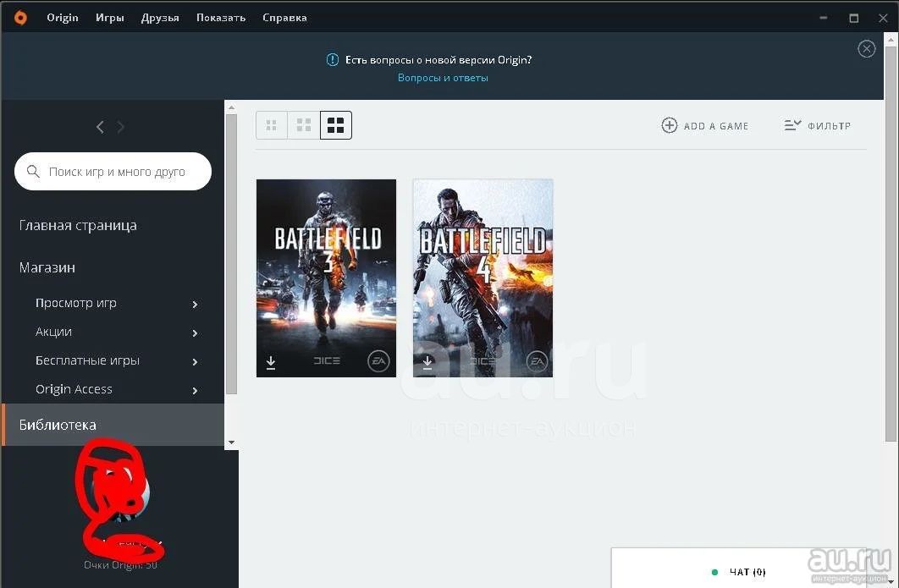Open the Игры menu
899x588 pixels.
pos(109,18)
